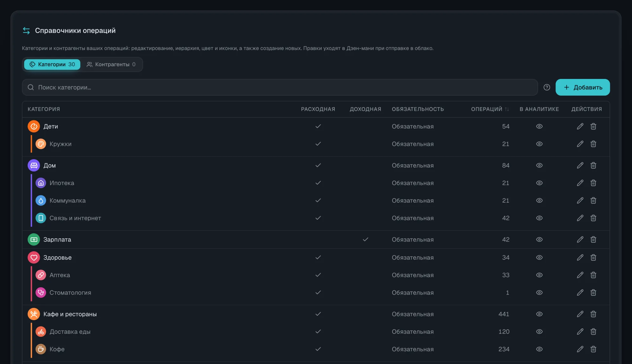Viewport: 632px width, 364px height.
Task: Click the Здоровье heart icon
Action: coord(34,258)
